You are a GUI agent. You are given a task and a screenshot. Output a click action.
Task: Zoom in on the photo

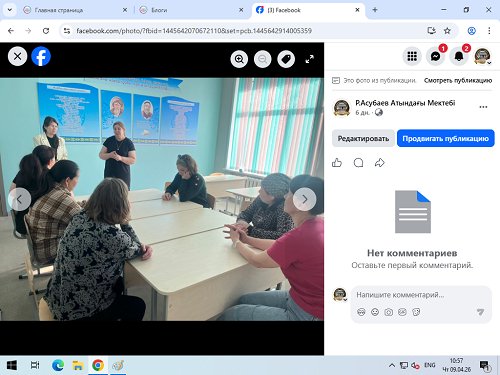click(x=239, y=59)
